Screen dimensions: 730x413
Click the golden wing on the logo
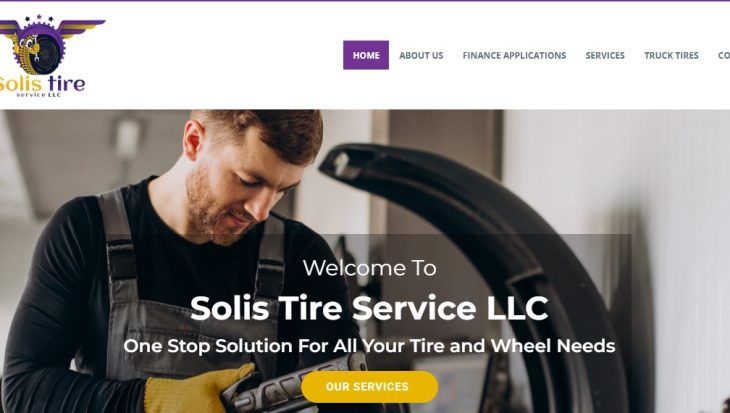coord(82,27)
